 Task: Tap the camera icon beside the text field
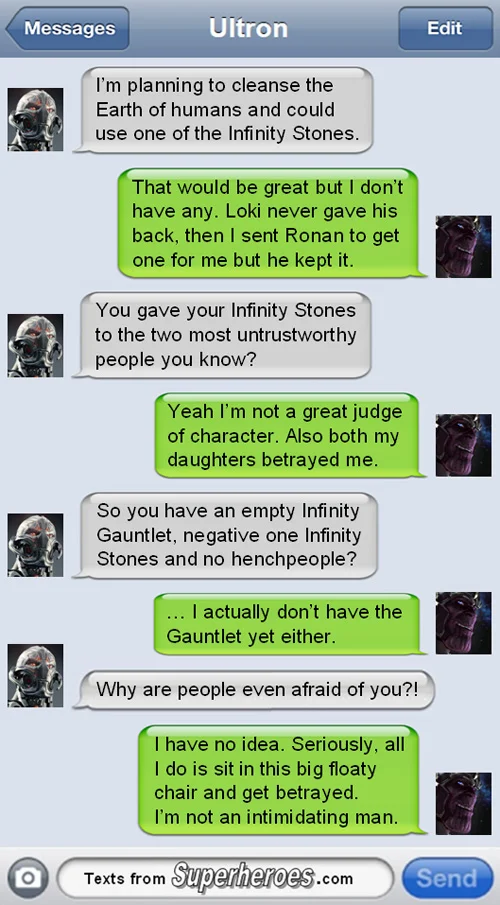tap(28, 878)
